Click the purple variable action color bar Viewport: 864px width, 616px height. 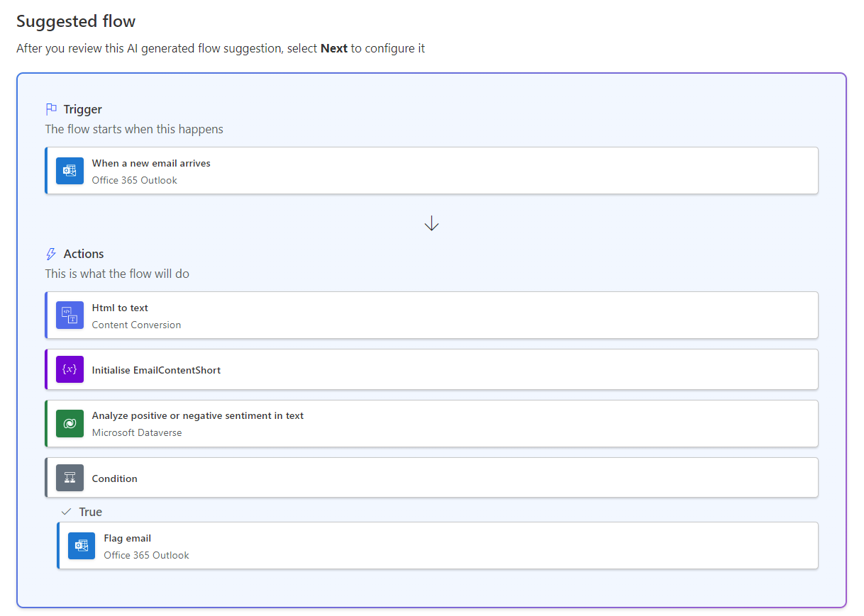pos(47,369)
